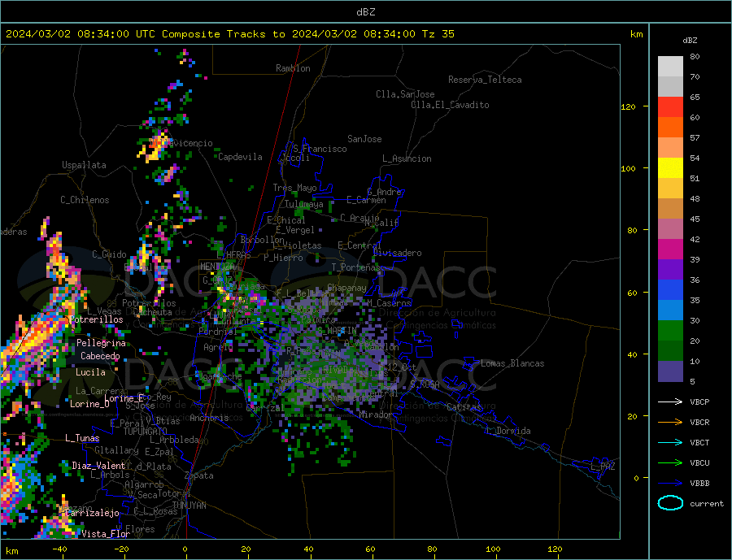Click the cyan VBCT arrow in legend

(x=670, y=442)
